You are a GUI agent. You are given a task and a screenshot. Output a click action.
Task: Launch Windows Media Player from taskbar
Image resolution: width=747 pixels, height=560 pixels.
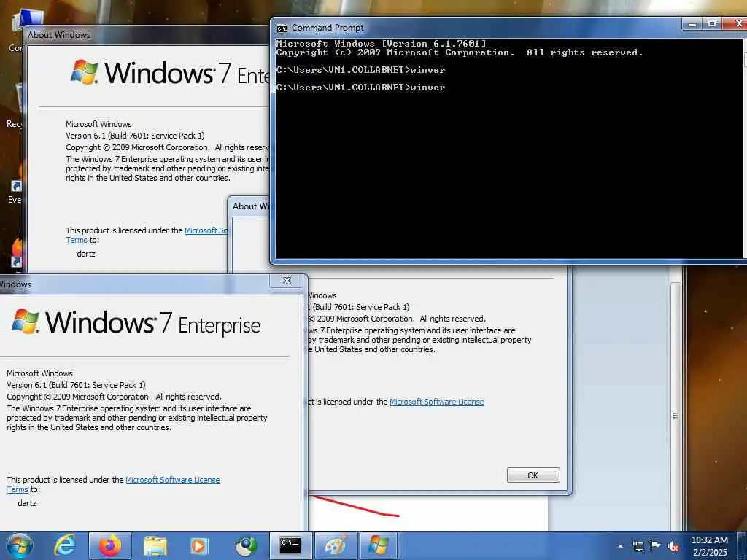click(x=199, y=545)
